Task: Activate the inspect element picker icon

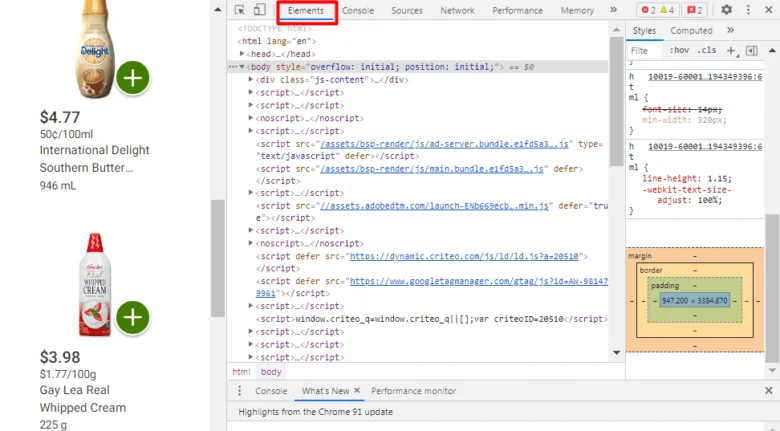Action: coord(239,10)
